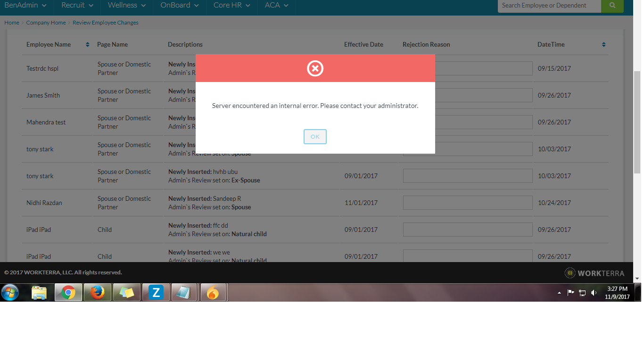
Task: Click the Windows Start button
Action: coord(10,293)
